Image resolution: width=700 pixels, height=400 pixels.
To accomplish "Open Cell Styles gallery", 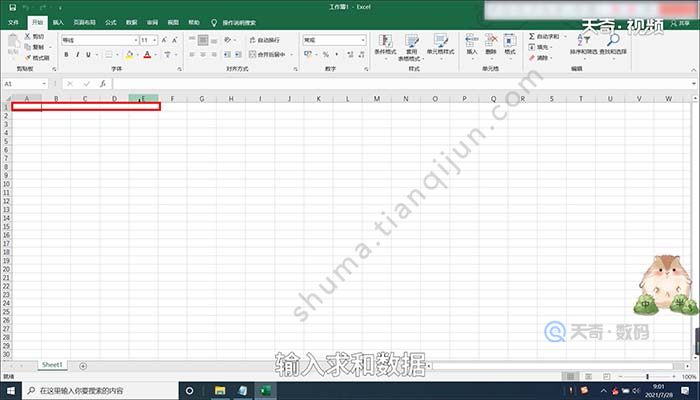I will pyautogui.click(x=440, y=45).
